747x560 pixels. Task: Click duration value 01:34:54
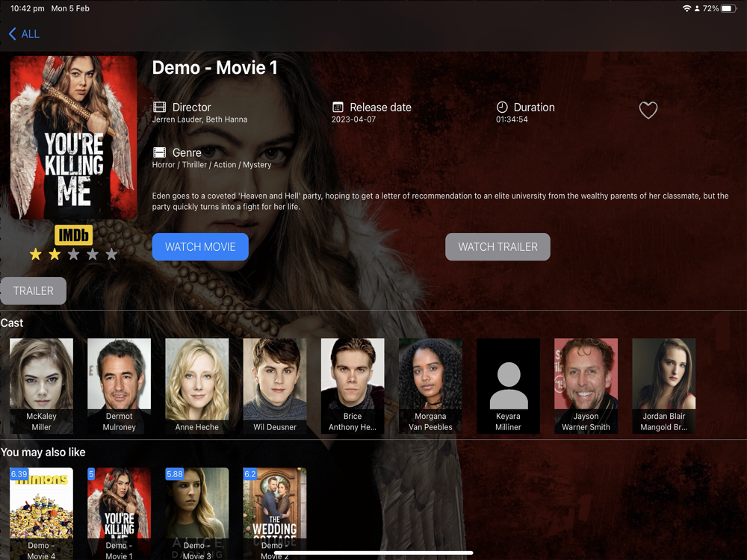[512, 119]
